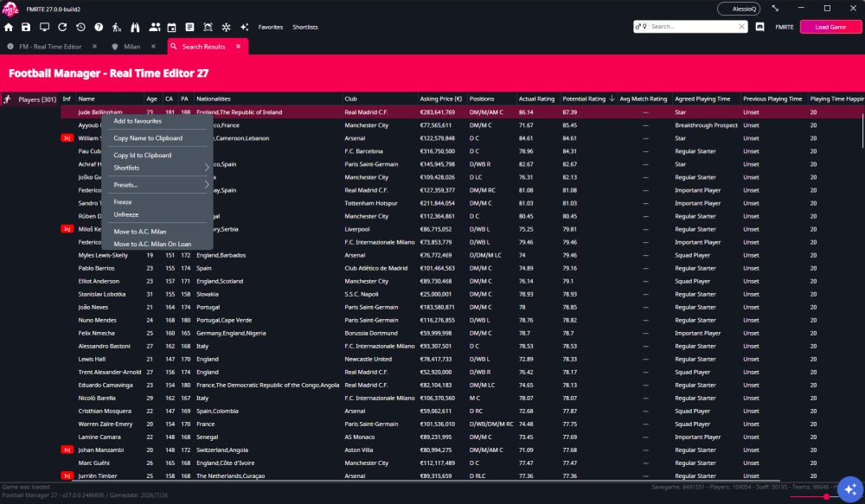865x504 pixels.
Task: Click the notes document icon
Action: (x=189, y=27)
